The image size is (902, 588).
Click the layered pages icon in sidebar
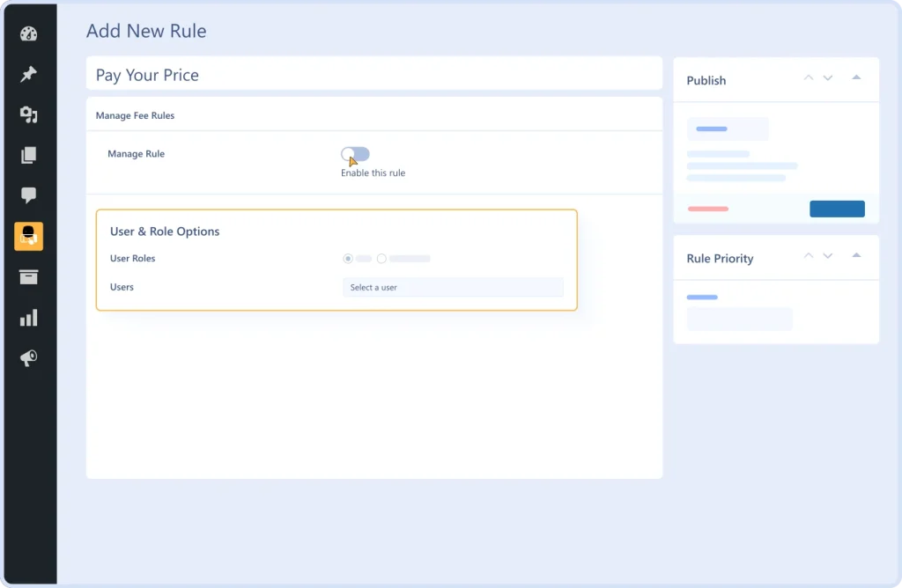(29, 155)
